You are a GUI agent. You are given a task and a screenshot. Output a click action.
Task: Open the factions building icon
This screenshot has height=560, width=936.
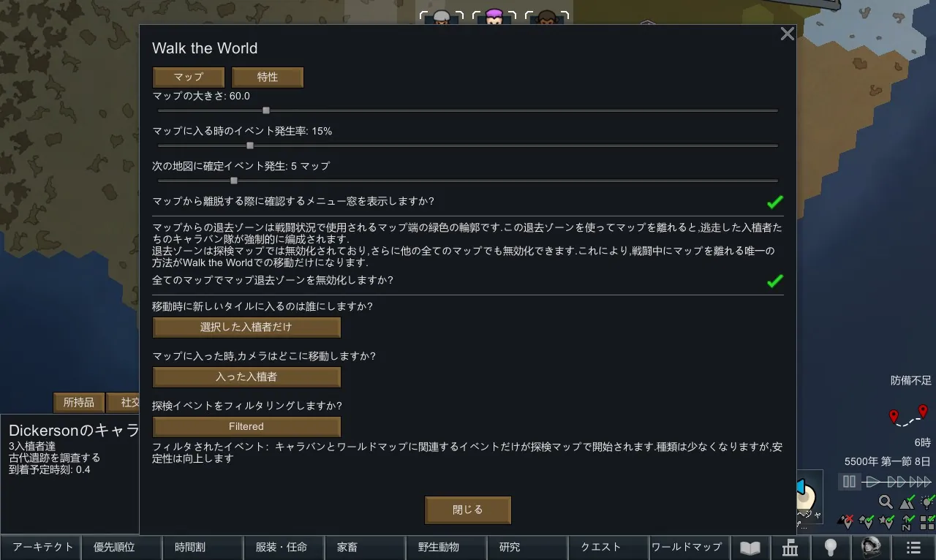pyautogui.click(x=790, y=548)
